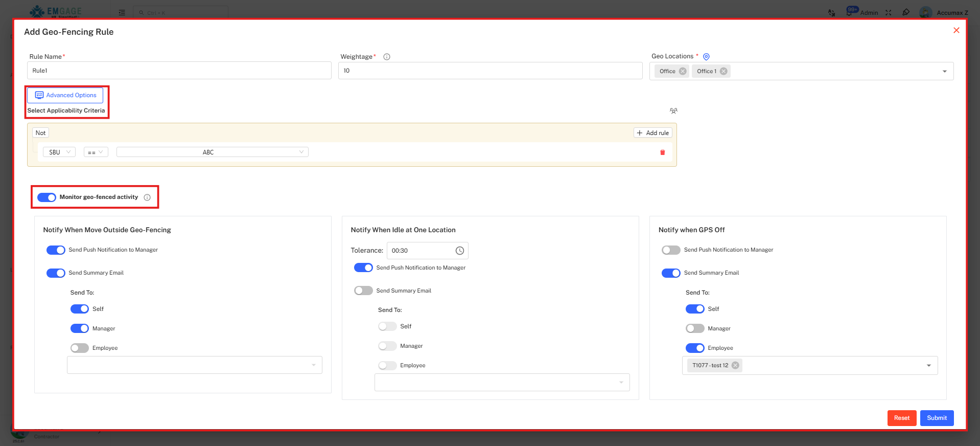The image size is (980, 446).
Task: Remove the Office 1 location tag
Action: [x=724, y=71]
